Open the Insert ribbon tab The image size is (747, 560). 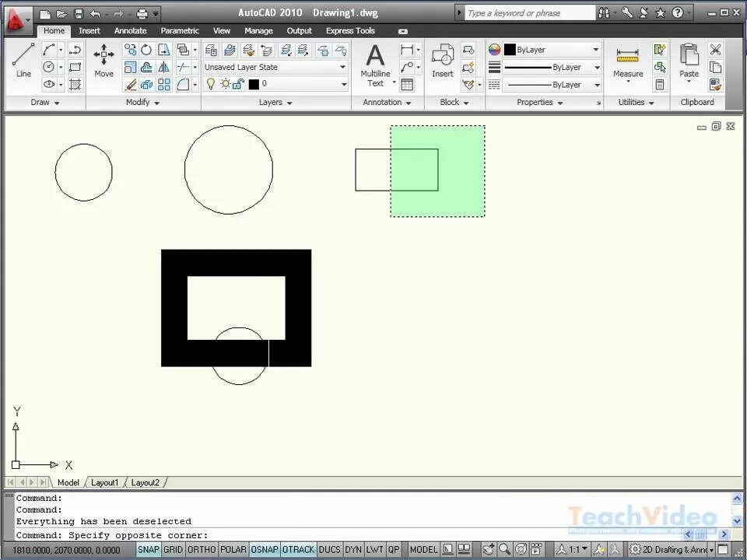pyautogui.click(x=89, y=31)
